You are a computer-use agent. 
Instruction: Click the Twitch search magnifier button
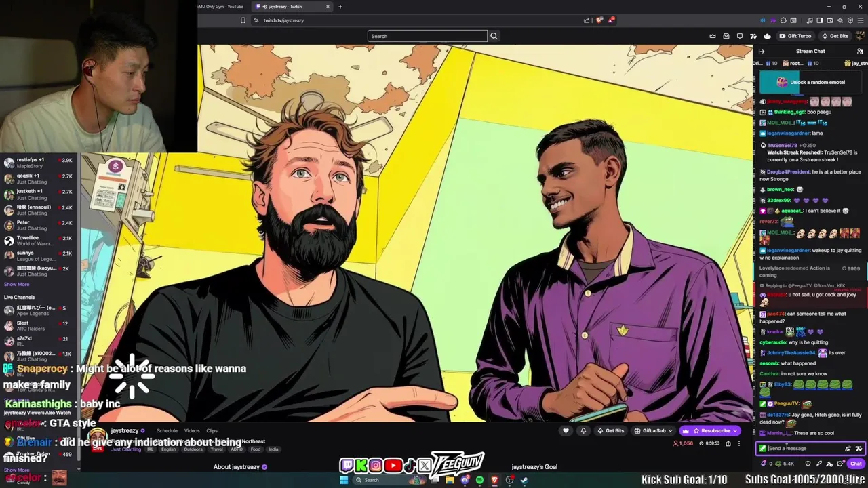[x=494, y=36]
